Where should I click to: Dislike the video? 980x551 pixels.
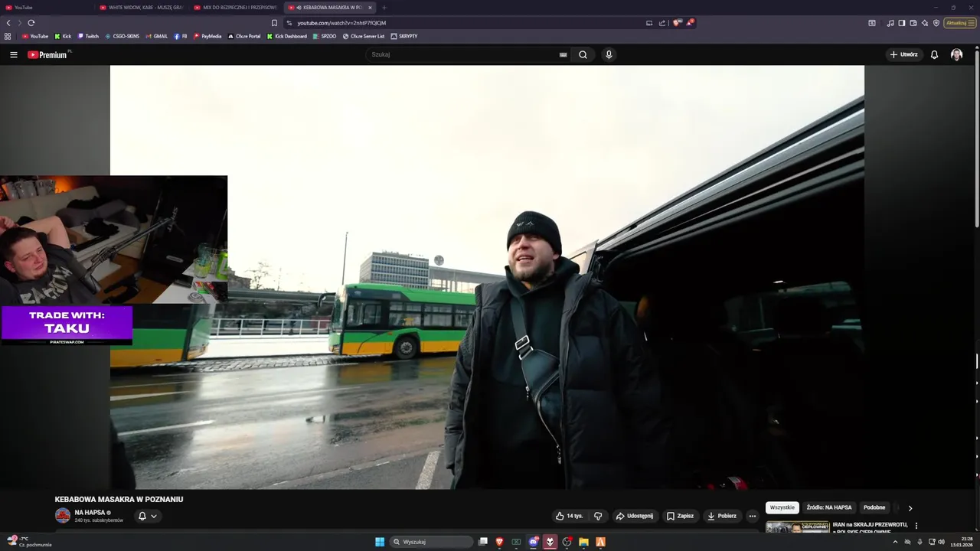point(598,516)
